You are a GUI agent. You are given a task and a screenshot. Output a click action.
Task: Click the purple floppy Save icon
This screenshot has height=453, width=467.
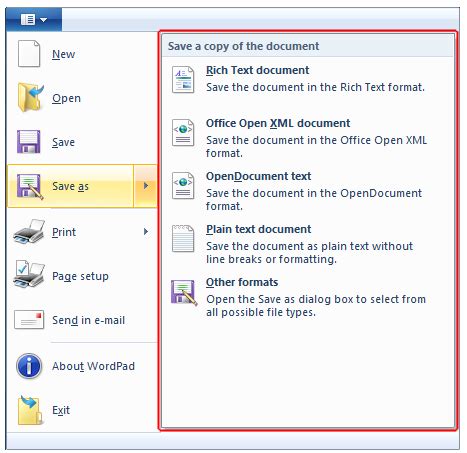[x=29, y=142]
